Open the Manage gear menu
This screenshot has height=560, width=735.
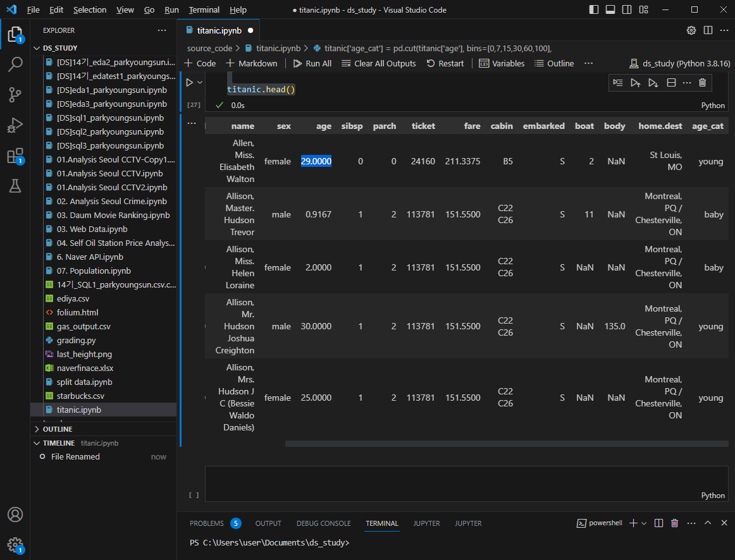point(15,545)
